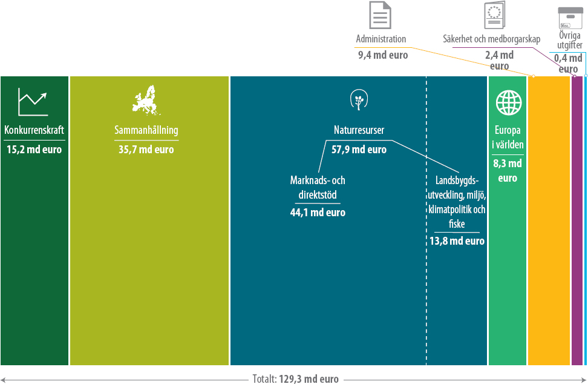Select the 'Europa i världen' label
Image resolution: width=588 pixels, height=384 pixels.
(x=508, y=137)
